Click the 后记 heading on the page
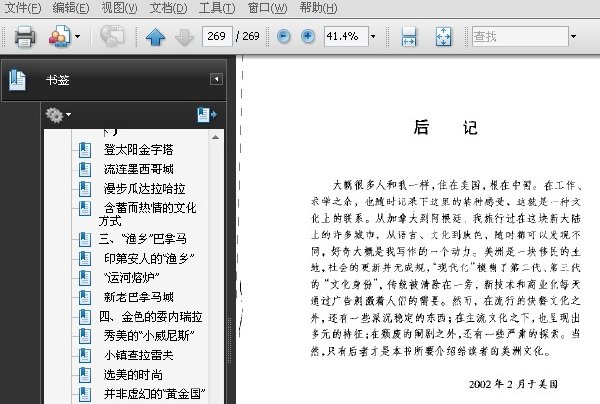The image size is (600, 404). point(445,127)
